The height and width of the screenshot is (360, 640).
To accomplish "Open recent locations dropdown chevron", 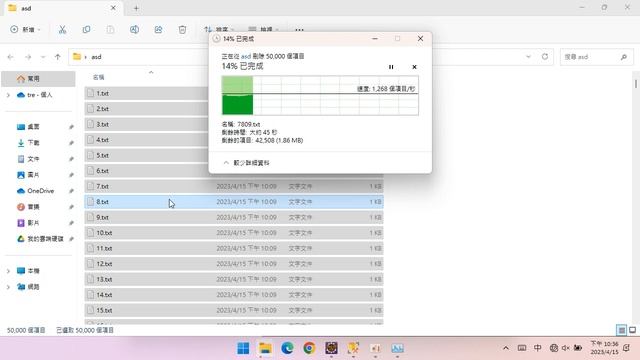I will (43, 57).
